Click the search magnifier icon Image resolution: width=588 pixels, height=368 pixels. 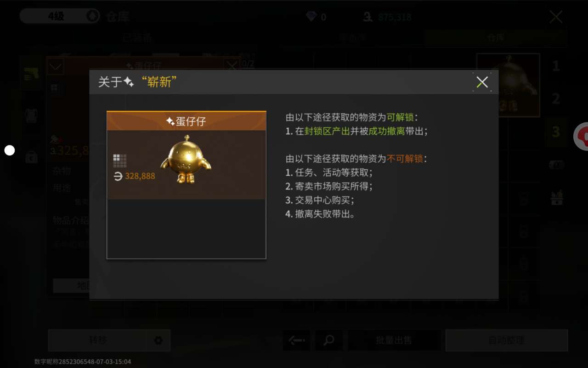click(329, 340)
